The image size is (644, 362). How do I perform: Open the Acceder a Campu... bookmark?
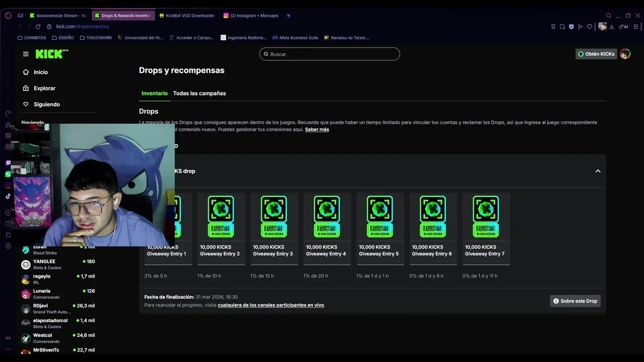(192, 38)
